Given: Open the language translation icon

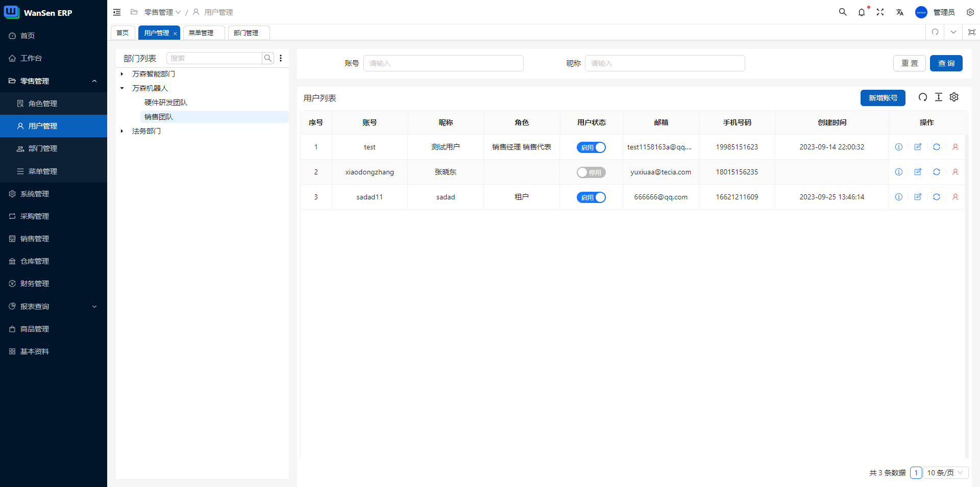Looking at the screenshot, I should (899, 12).
